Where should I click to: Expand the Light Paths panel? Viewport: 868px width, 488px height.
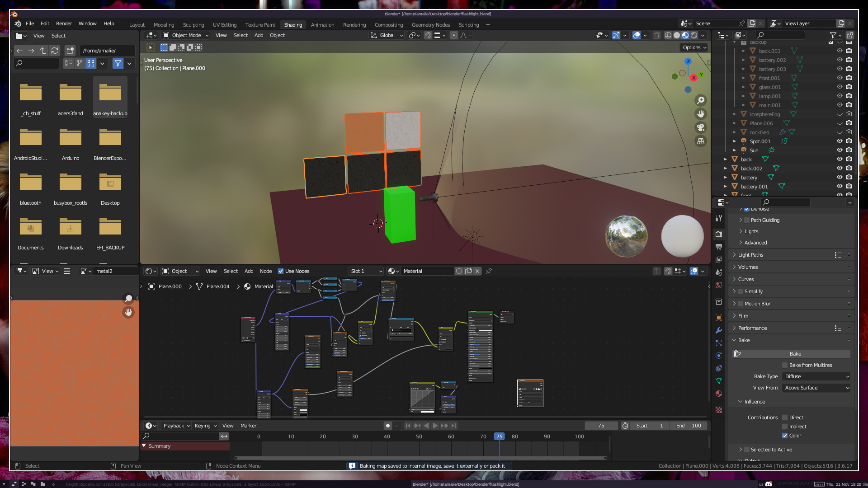pos(750,255)
